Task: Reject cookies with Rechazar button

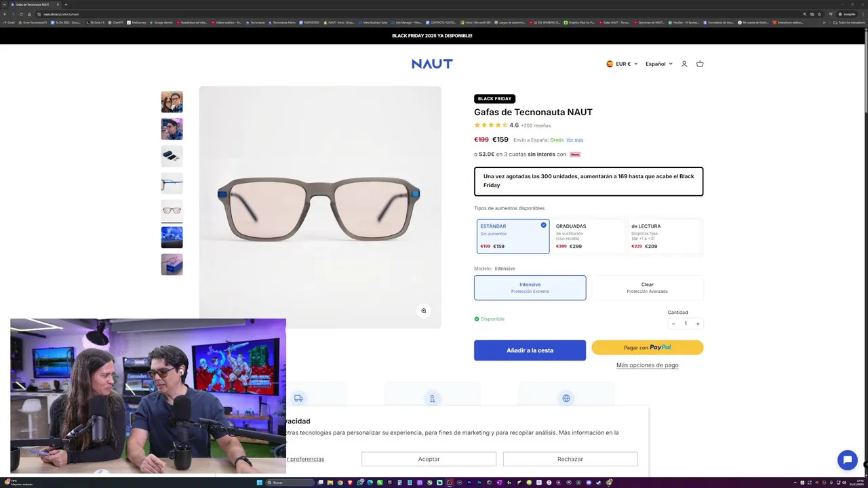Action: pos(570,459)
